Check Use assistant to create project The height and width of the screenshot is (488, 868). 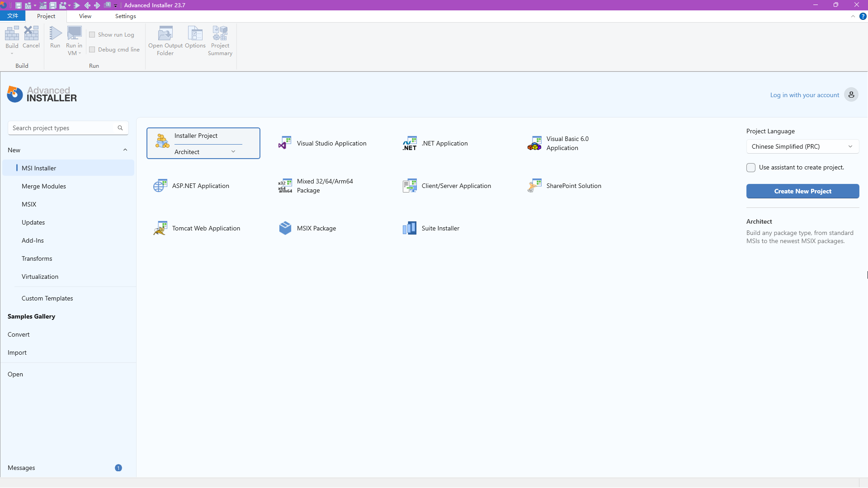click(x=751, y=168)
